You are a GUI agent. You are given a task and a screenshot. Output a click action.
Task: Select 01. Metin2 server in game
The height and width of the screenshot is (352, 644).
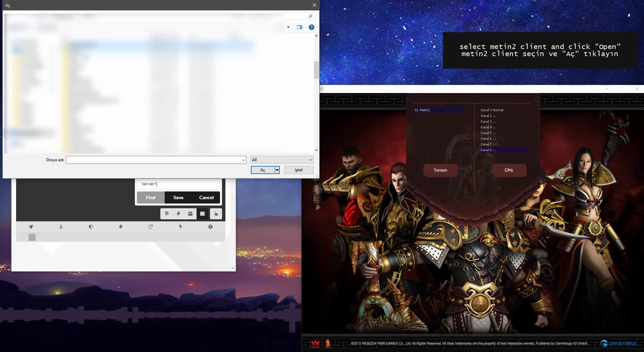(x=438, y=110)
